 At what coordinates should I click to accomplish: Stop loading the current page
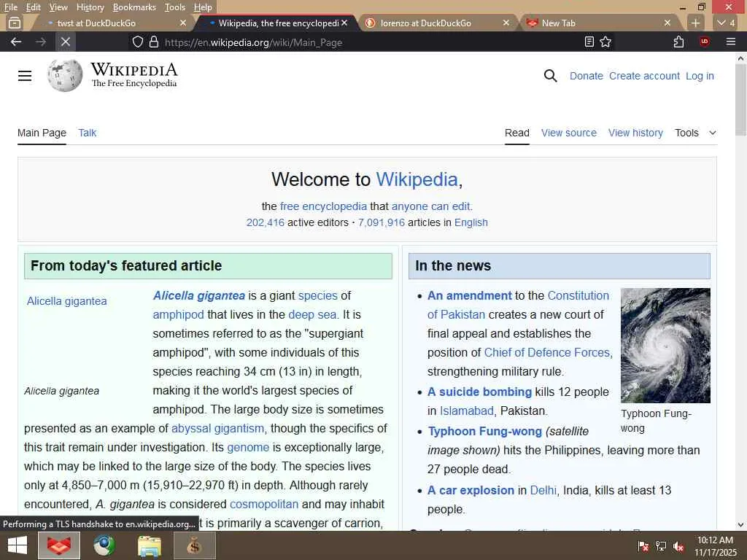(x=66, y=42)
